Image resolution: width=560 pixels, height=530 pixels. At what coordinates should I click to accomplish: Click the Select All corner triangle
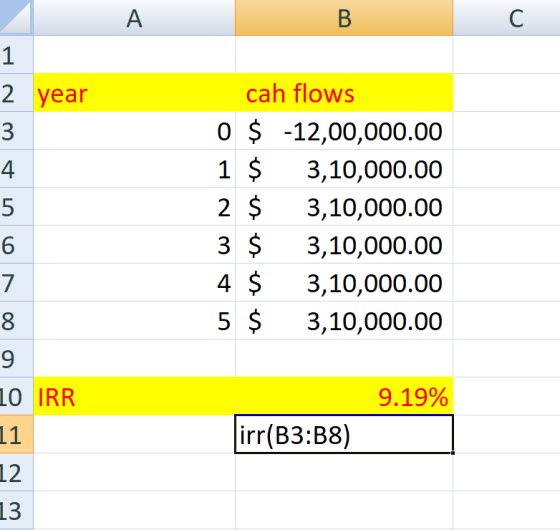click(16, 18)
